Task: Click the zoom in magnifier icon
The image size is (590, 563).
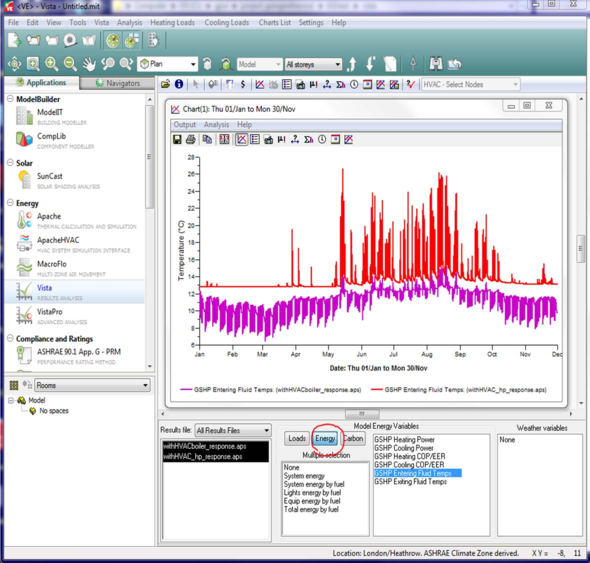Action: [52, 64]
